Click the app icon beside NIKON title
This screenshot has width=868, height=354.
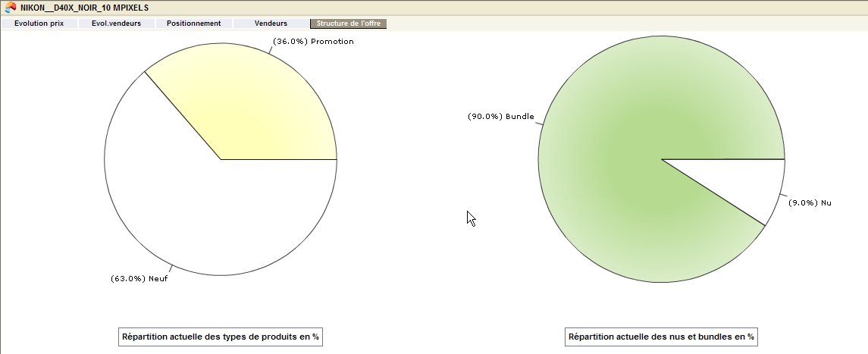(10, 8)
